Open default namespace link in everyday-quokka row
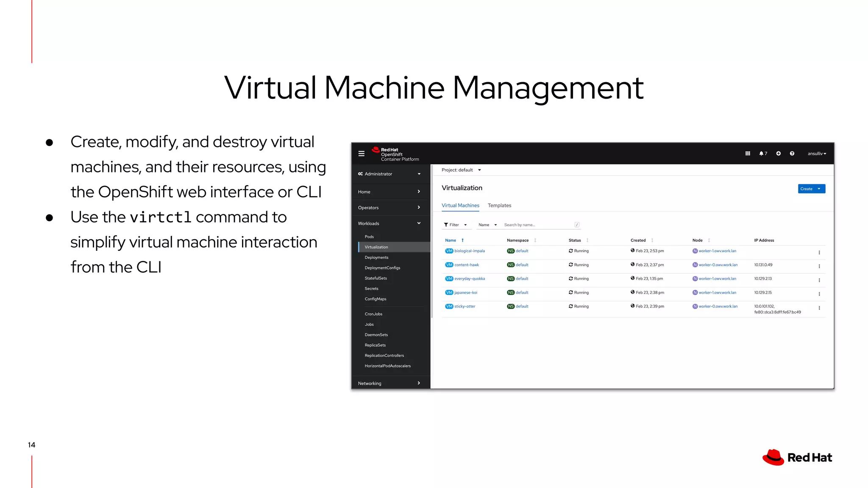868x488 pixels. coord(522,279)
